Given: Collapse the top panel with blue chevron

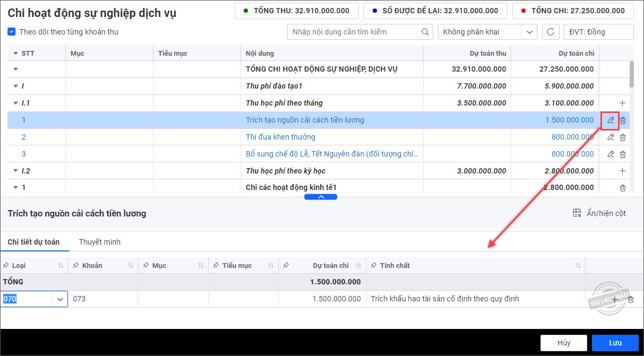Looking at the screenshot, I should tap(321, 197).
